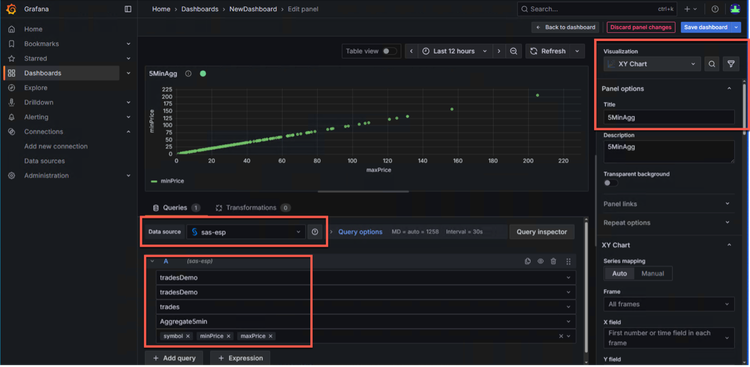Clear all selected fields in query A

(561, 336)
